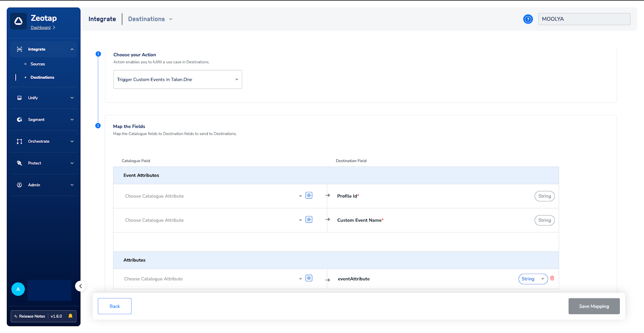The width and height of the screenshot is (644, 333).
Task: Click the Admin user icon
Action: tap(19, 185)
